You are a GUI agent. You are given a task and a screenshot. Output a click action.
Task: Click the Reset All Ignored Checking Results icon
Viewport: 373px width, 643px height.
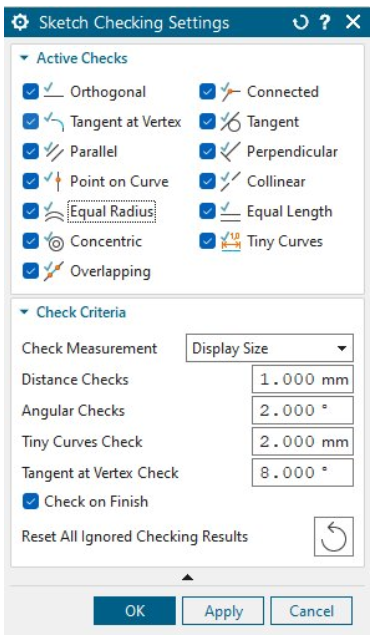tap(333, 536)
